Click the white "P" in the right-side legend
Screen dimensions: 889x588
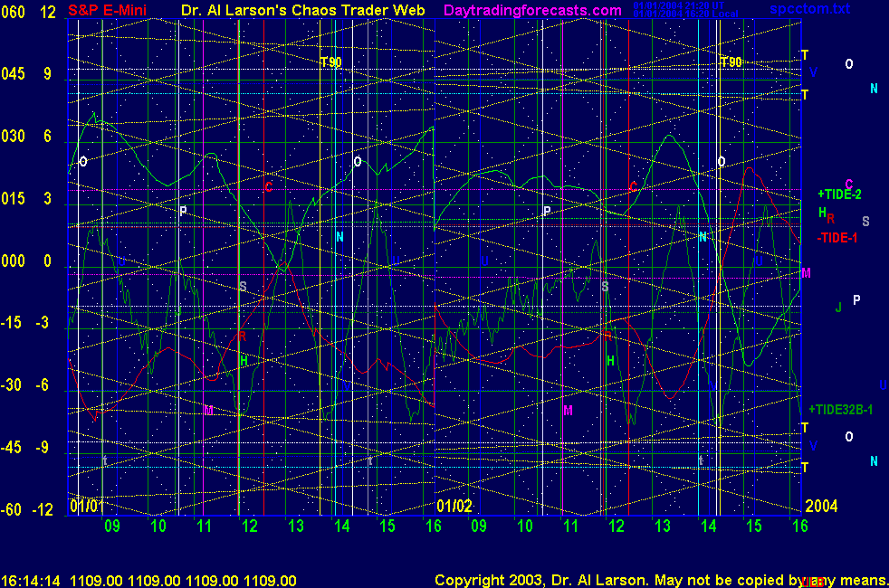tap(856, 299)
